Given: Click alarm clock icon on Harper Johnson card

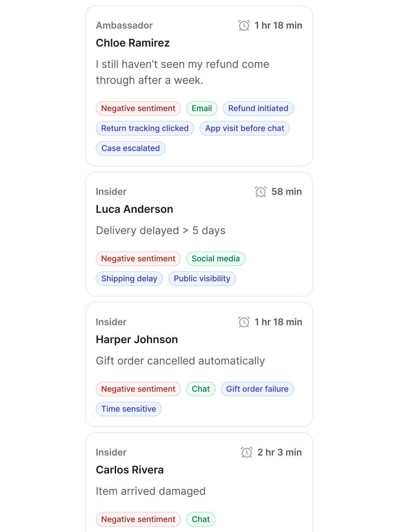Looking at the screenshot, I should click(244, 322).
